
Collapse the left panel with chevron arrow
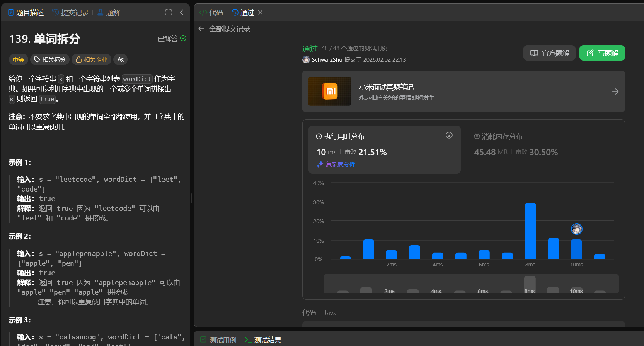[182, 12]
